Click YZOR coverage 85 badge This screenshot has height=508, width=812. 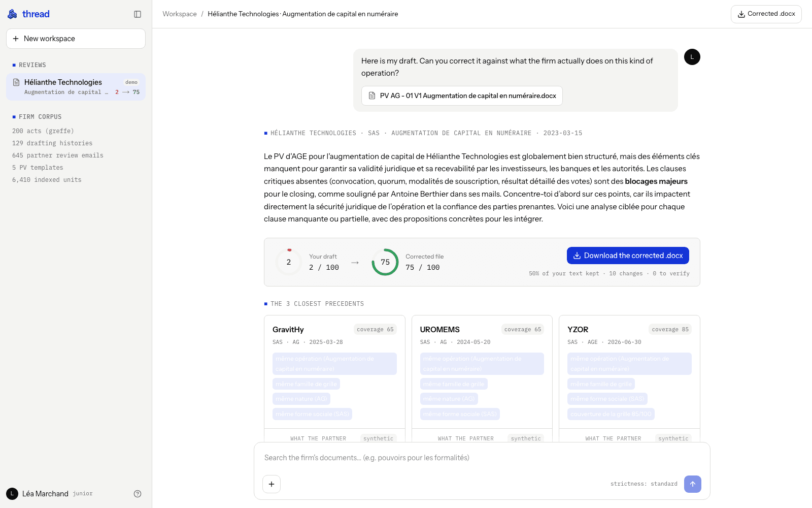[x=670, y=329]
